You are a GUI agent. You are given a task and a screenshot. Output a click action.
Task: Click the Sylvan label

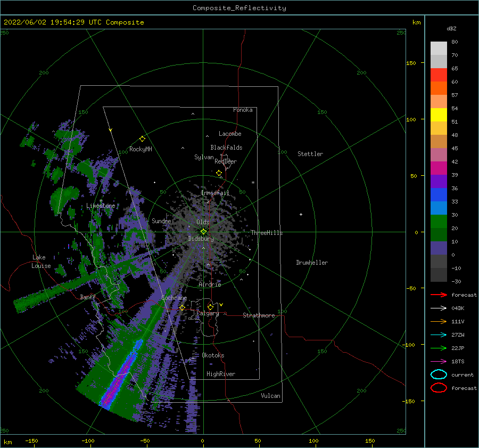(x=204, y=157)
